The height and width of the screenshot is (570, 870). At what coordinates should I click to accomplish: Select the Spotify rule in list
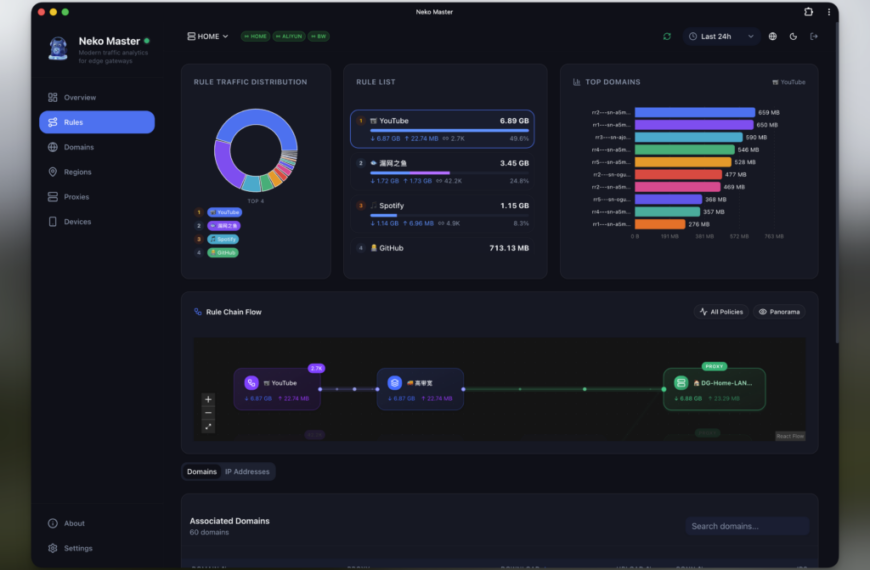(x=442, y=214)
